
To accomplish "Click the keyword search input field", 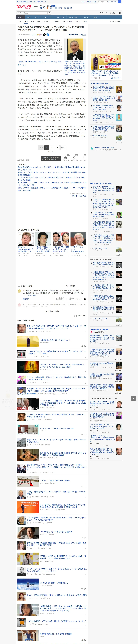I will (x=32, y=13).
